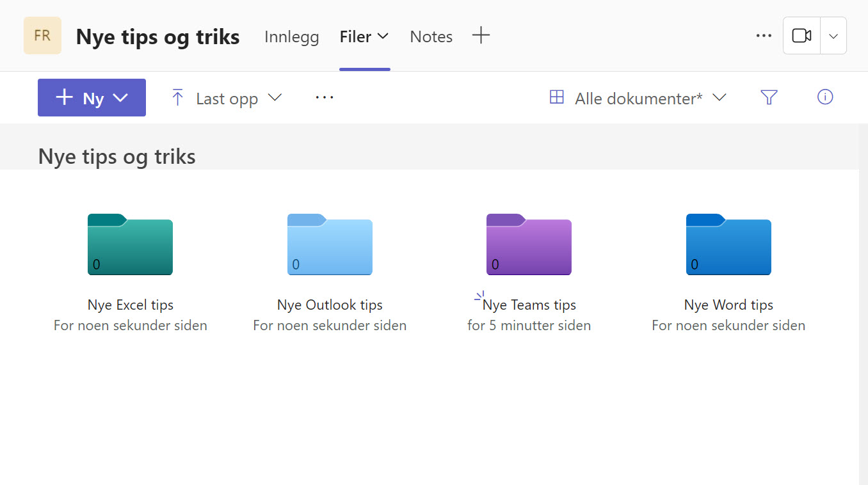Click the Ny button to create item
This screenshot has height=485, width=868.
pos(92,98)
